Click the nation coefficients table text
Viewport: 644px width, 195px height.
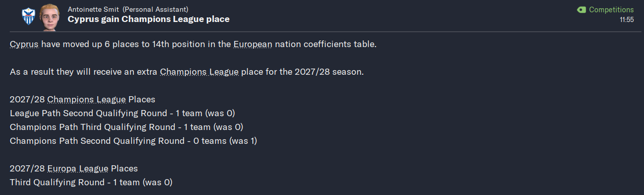(326, 45)
